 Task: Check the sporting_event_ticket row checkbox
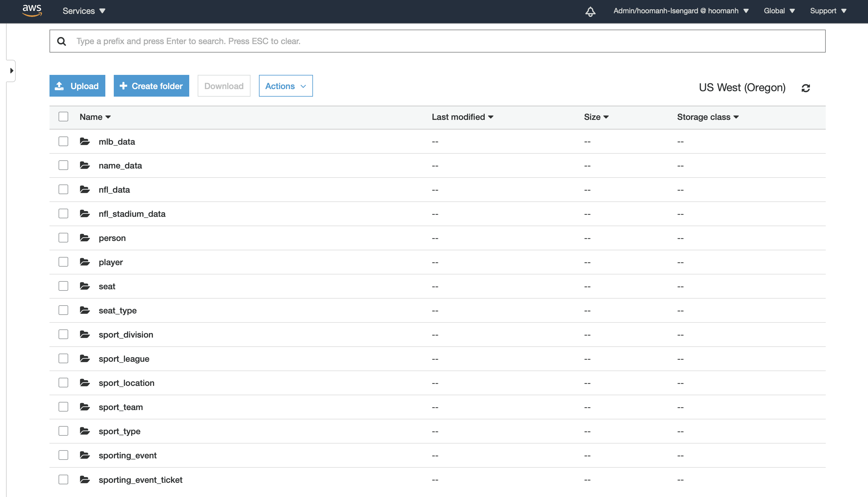[x=63, y=479]
